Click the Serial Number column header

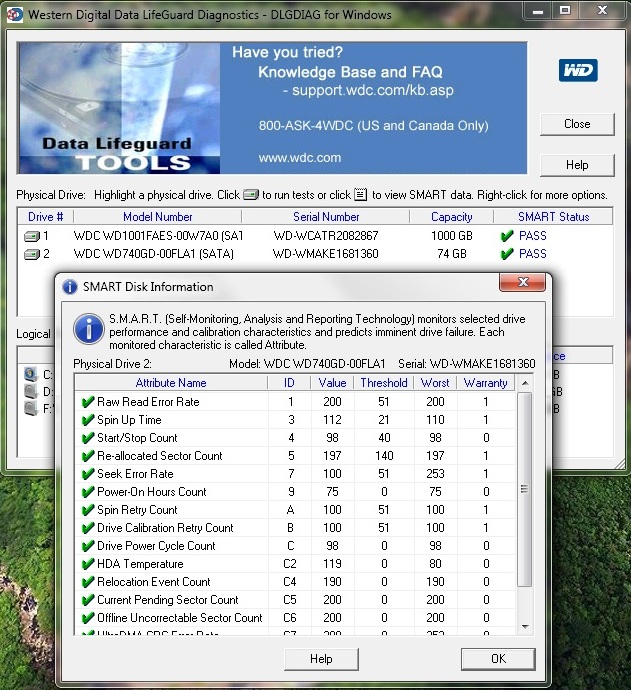coord(326,217)
